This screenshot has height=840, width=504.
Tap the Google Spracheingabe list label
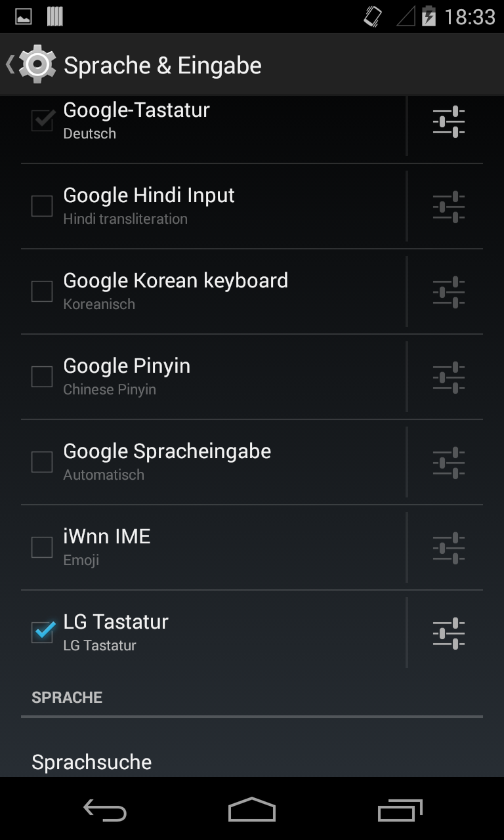pos(167,451)
